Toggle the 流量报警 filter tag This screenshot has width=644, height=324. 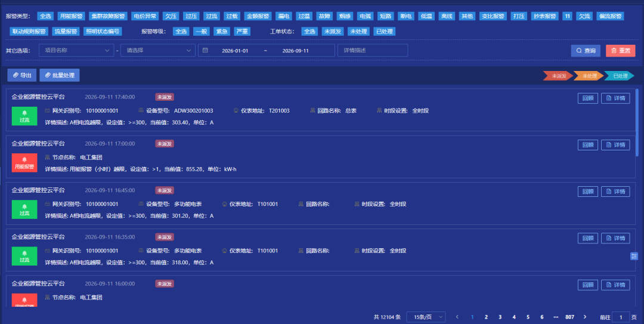point(66,31)
